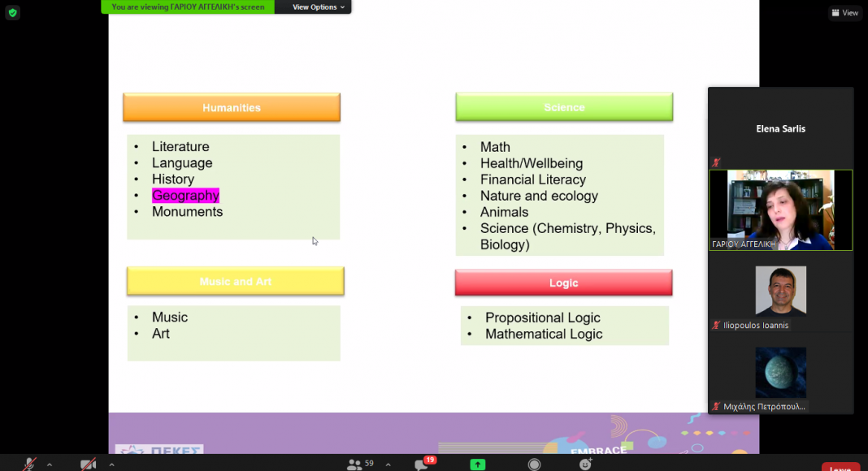Start video with the camera icon

(x=89, y=465)
